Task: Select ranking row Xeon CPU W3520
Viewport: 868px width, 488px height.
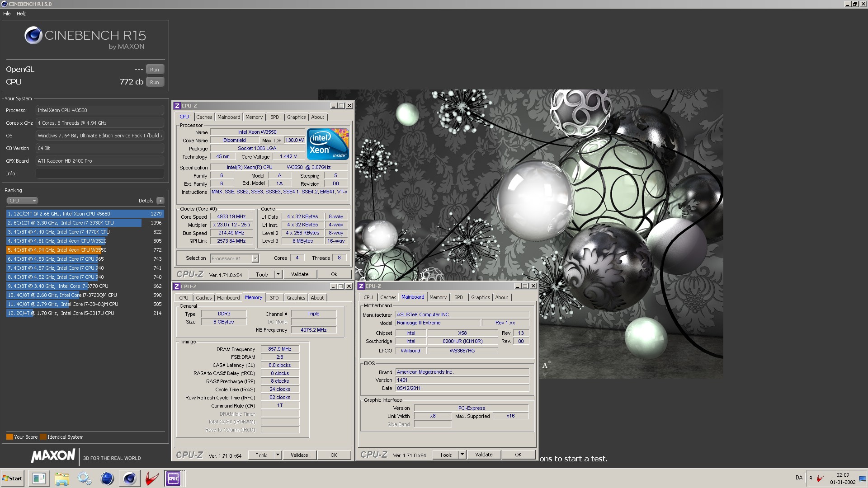Action: point(85,241)
